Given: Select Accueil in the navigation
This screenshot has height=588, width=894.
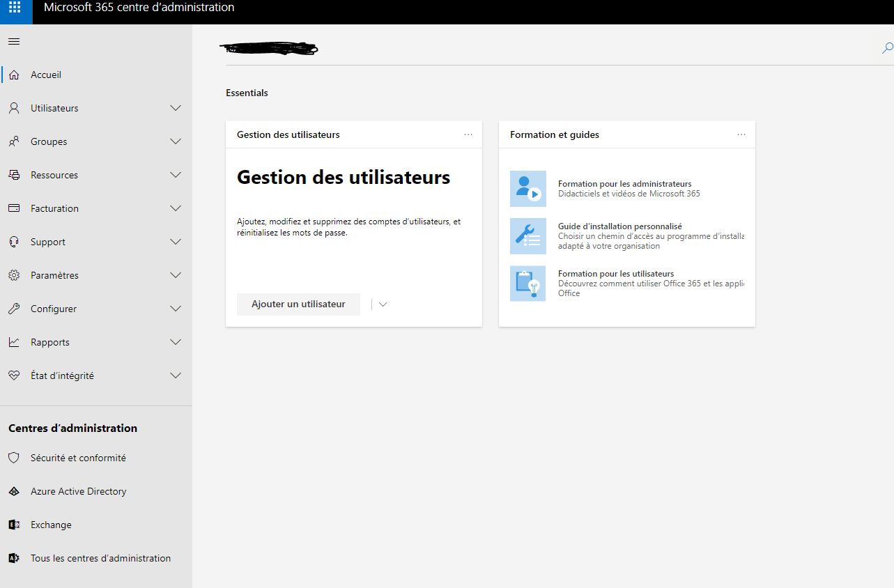Looking at the screenshot, I should coord(46,75).
